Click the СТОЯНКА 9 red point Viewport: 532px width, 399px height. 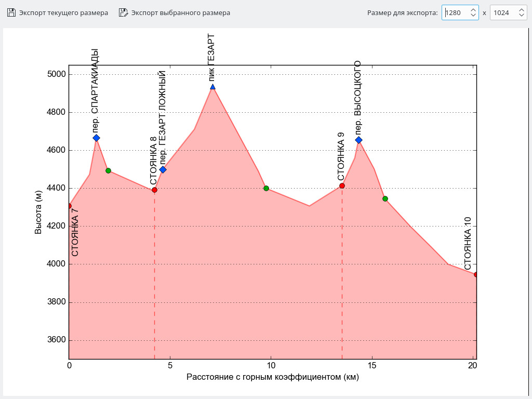click(342, 186)
